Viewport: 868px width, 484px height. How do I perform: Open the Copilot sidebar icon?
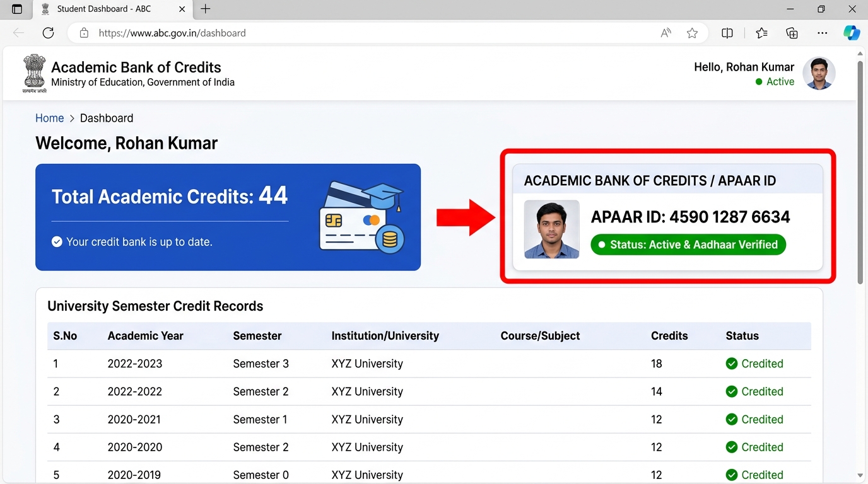852,33
